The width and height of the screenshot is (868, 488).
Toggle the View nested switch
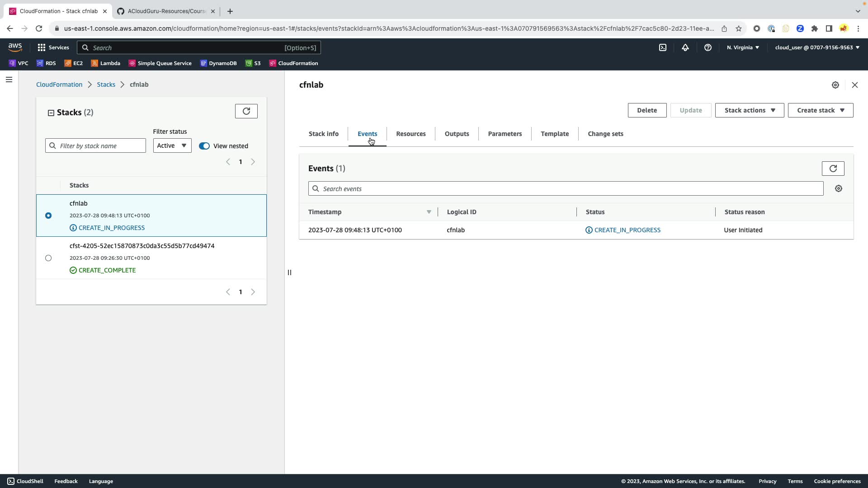[204, 146]
